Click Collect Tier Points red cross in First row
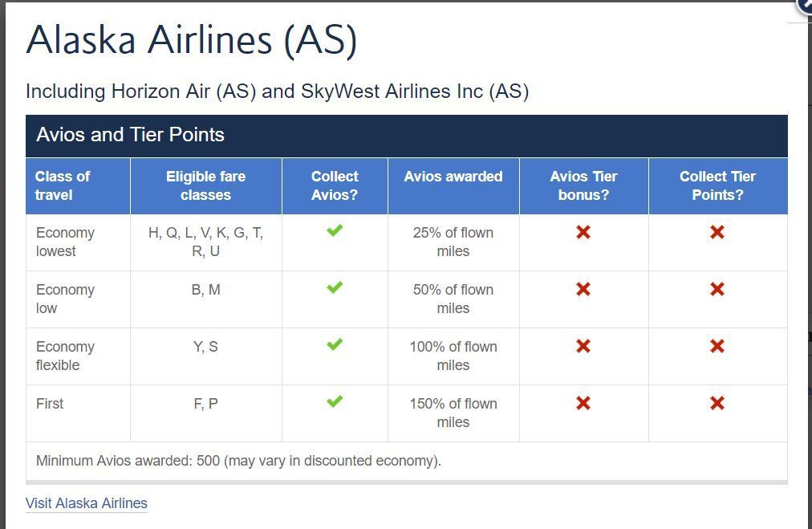 717,403
